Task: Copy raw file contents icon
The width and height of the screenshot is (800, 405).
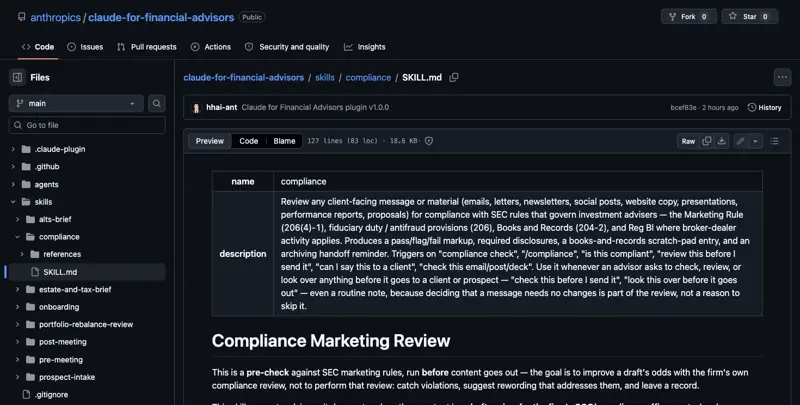Action: coord(707,141)
